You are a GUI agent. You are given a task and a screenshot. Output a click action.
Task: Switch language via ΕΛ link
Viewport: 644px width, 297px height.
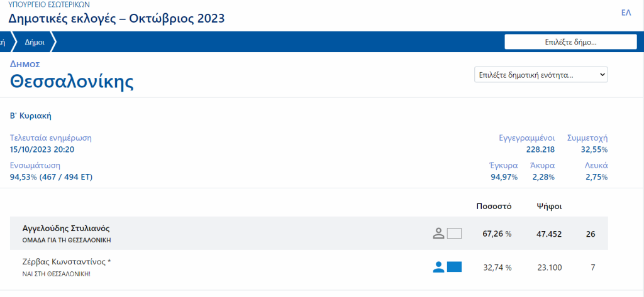626,13
